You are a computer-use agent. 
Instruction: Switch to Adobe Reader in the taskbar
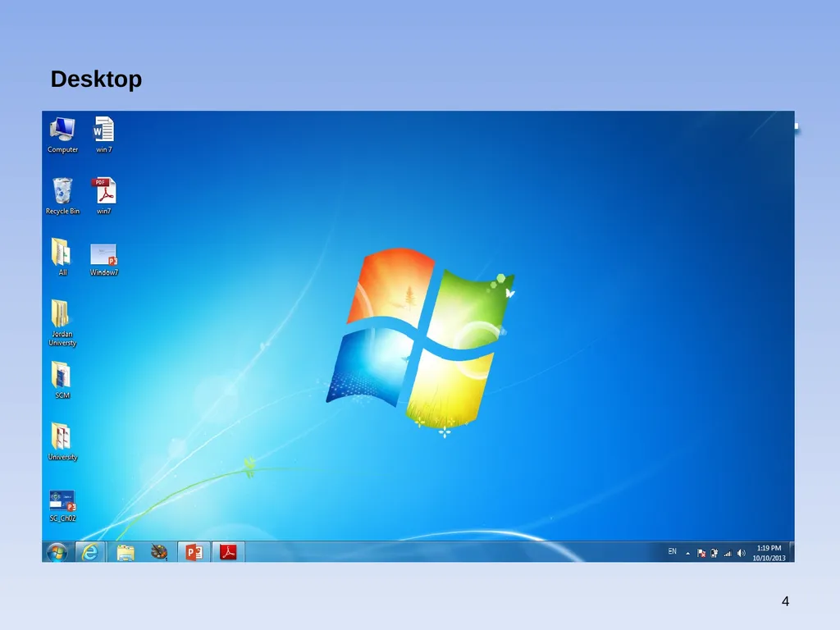(x=228, y=552)
